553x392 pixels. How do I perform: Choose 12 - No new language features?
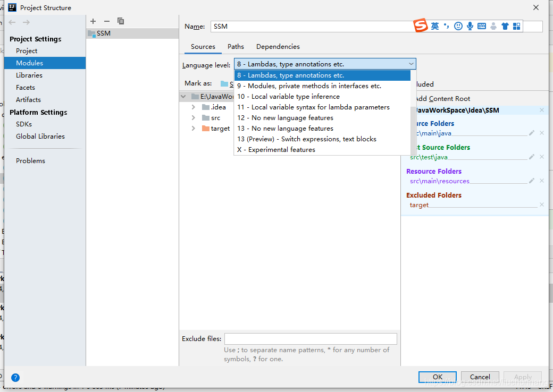(322, 117)
